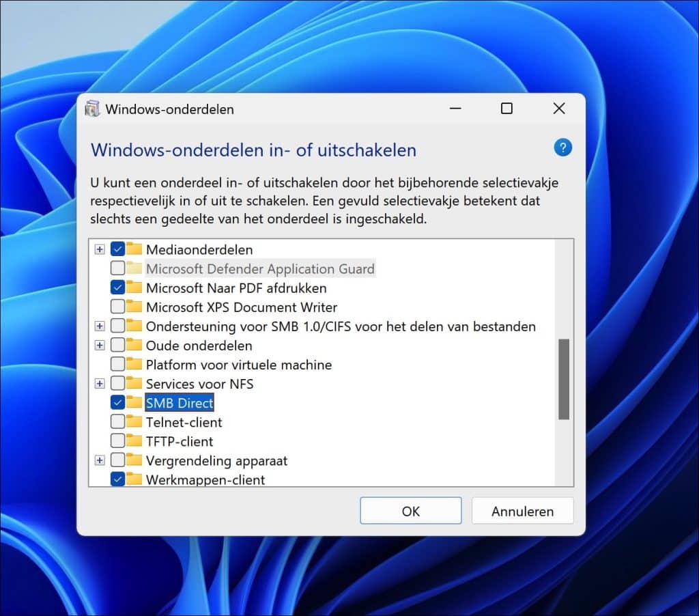Check the Services voor NFS checkbox
This screenshot has height=616, width=699.
click(x=117, y=383)
